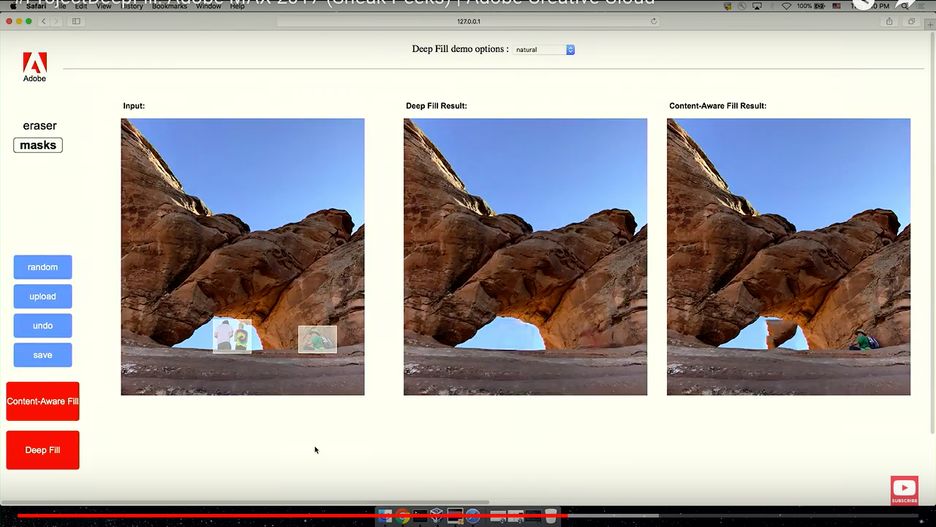Seek on the red video progress bar
Viewport: 936px width, 527px height.
click(x=300, y=516)
